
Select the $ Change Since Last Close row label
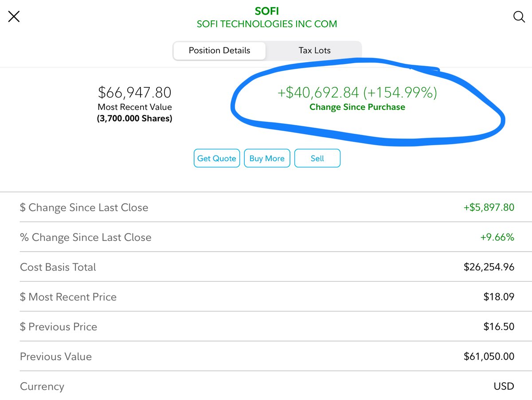84,207
